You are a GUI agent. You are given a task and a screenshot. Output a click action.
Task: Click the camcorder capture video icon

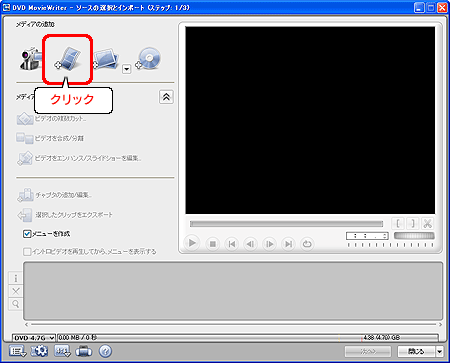point(31,59)
